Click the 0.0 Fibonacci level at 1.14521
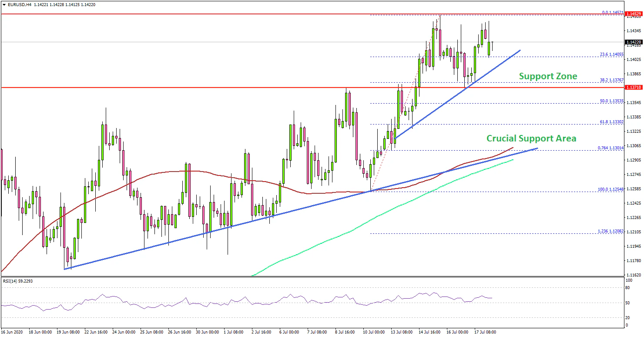Image resolution: width=644 pixels, height=337 pixels. (612, 13)
